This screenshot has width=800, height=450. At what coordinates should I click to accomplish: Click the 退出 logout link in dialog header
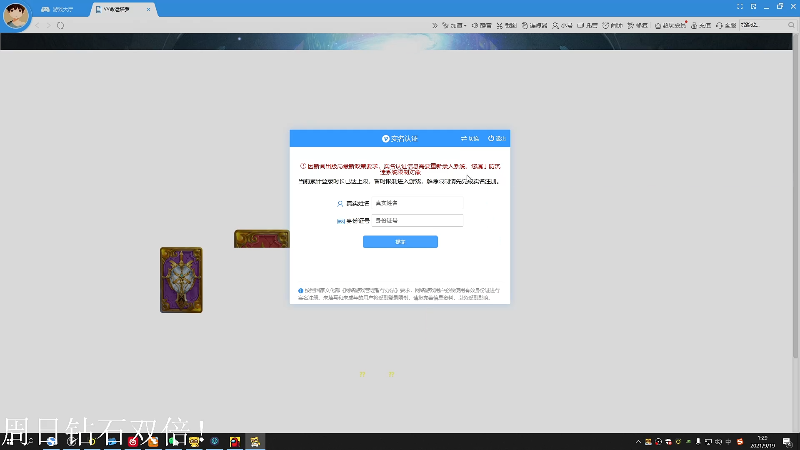pyautogui.click(x=497, y=139)
